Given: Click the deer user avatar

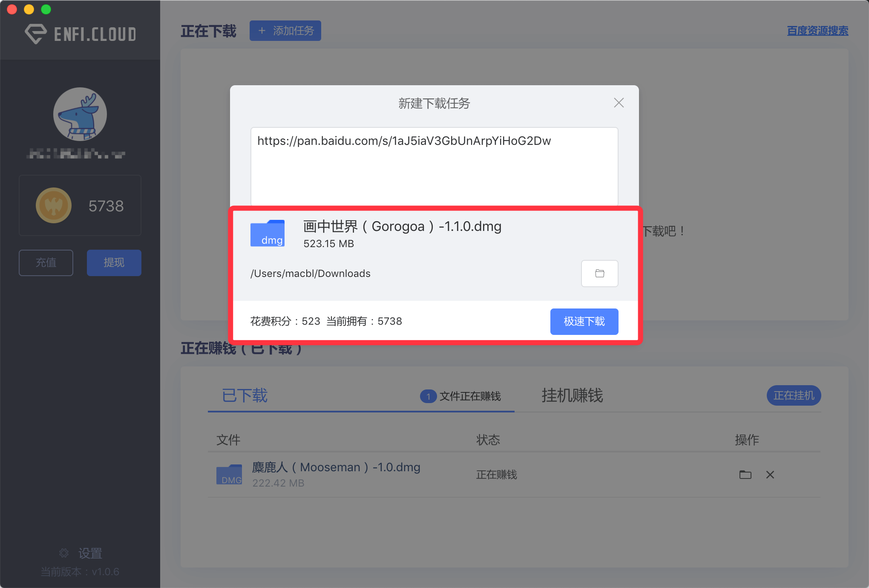Looking at the screenshot, I should pos(80,114).
